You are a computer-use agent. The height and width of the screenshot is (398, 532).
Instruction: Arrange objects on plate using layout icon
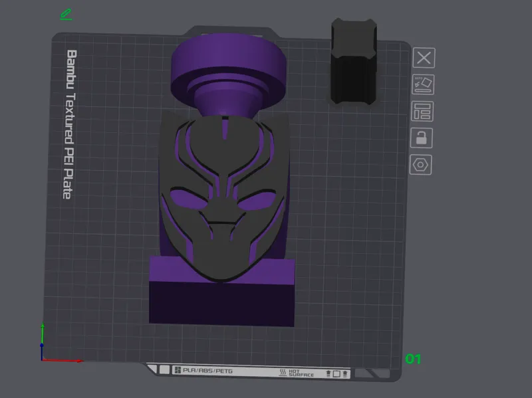[422, 111]
